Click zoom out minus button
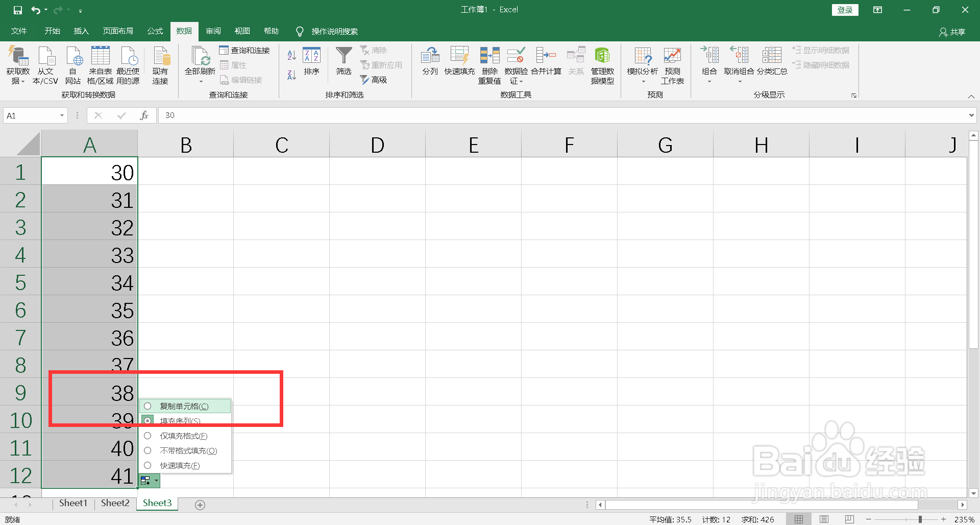The width and height of the screenshot is (980, 525). 869,519
